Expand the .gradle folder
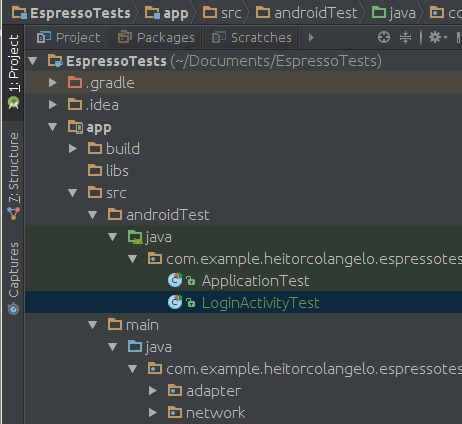The image size is (462, 424). click(53, 82)
